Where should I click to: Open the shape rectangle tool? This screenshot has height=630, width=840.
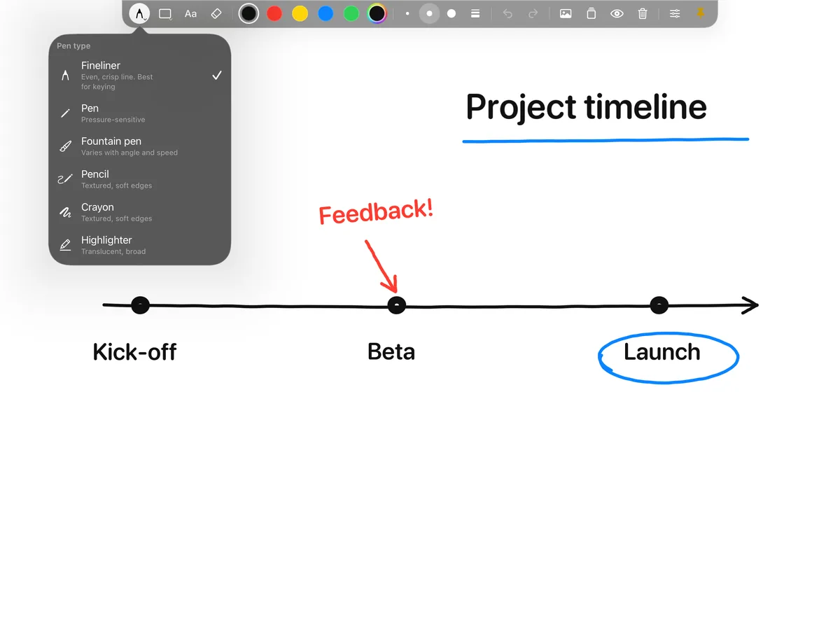[x=165, y=13]
